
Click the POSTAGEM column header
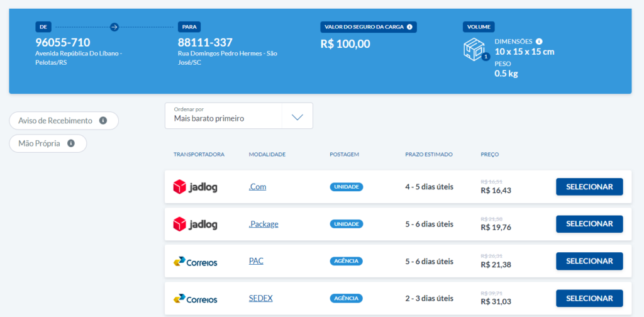344,154
